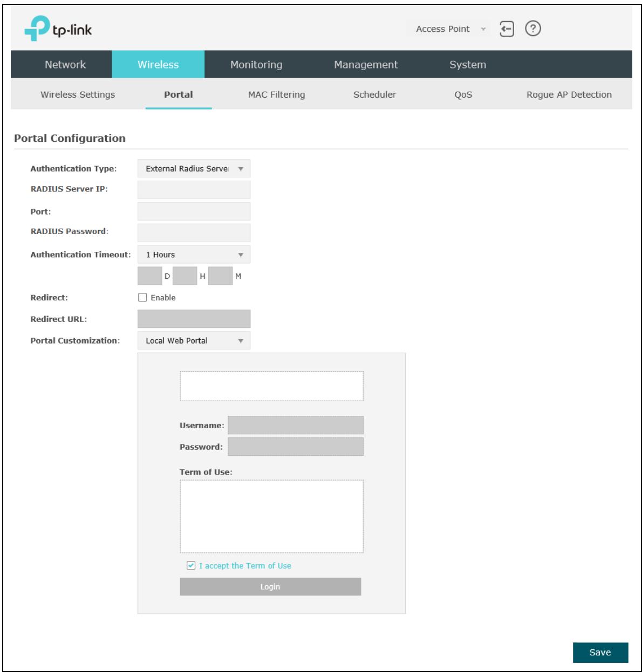Click the Login button in preview
This screenshot has height=672, width=642.
coord(270,587)
